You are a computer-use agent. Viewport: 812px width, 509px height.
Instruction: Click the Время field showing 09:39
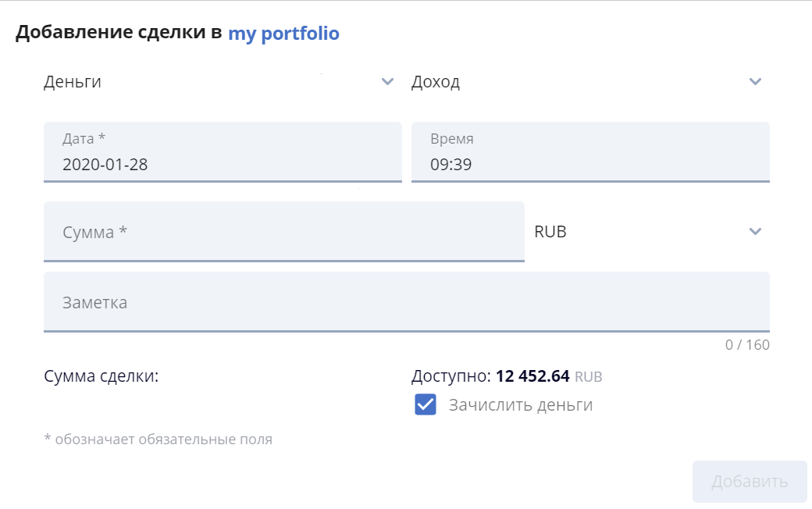click(x=589, y=152)
